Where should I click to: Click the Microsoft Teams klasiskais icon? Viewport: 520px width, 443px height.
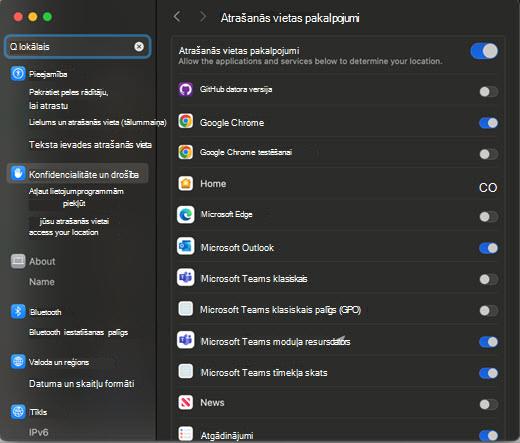(x=185, y=277)
